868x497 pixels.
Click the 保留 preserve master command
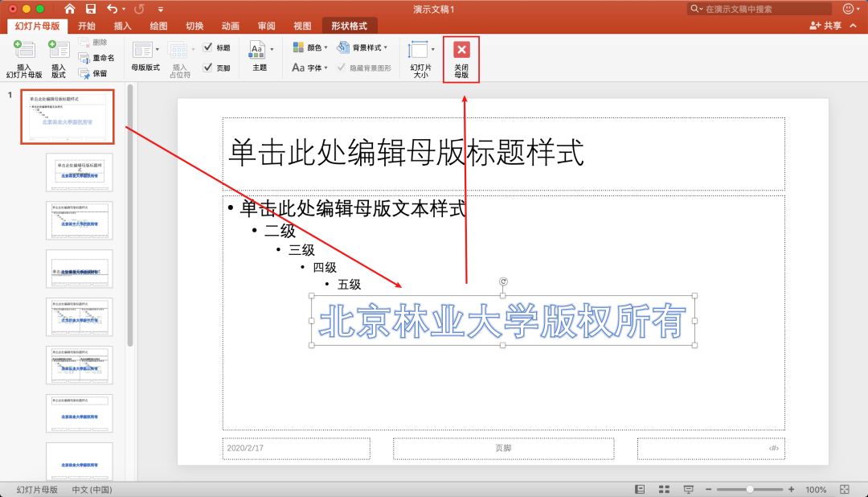click(x=93, y=73)
